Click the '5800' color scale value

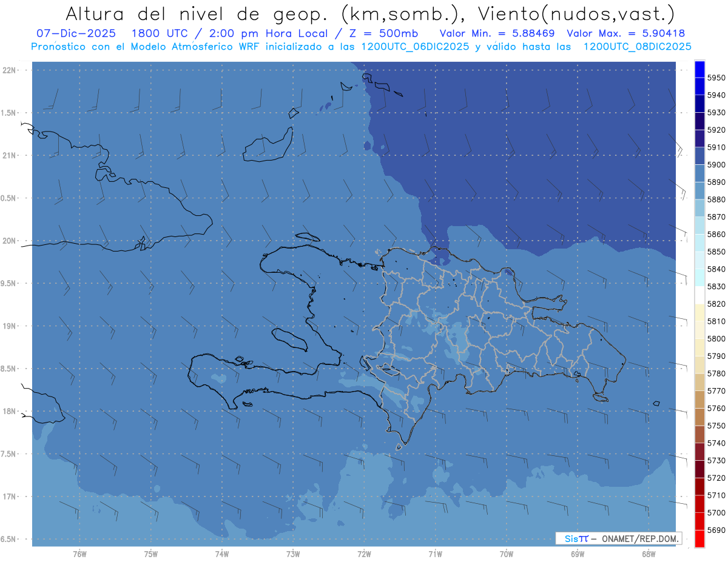(x=716, y=338)
